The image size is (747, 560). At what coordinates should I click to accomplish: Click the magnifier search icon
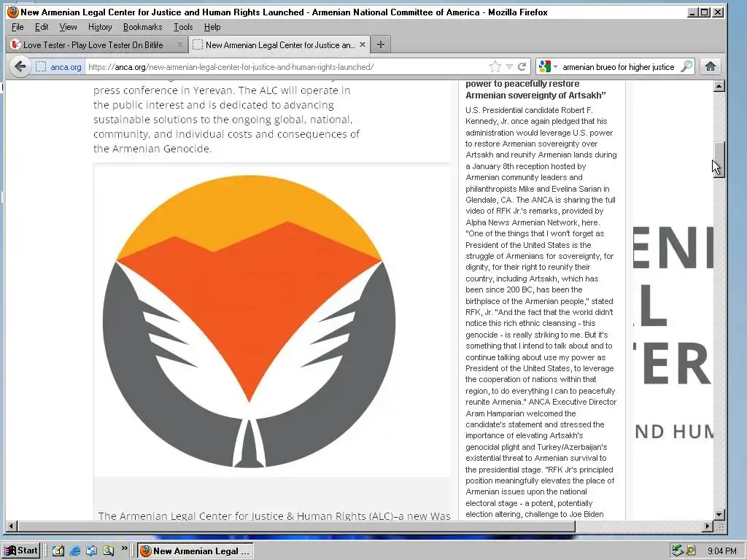pyautogui.click(x=686, y=66)
